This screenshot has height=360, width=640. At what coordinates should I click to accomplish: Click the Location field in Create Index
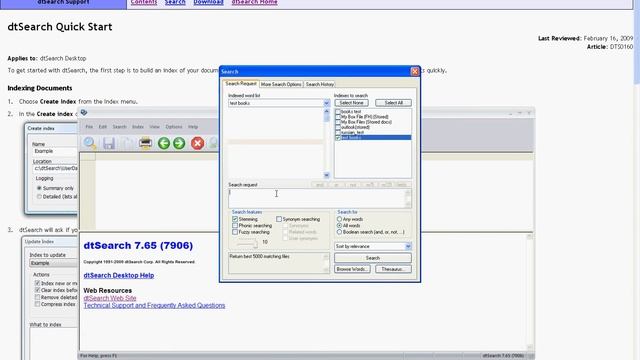pyautogui.click(x=55, y=168)
